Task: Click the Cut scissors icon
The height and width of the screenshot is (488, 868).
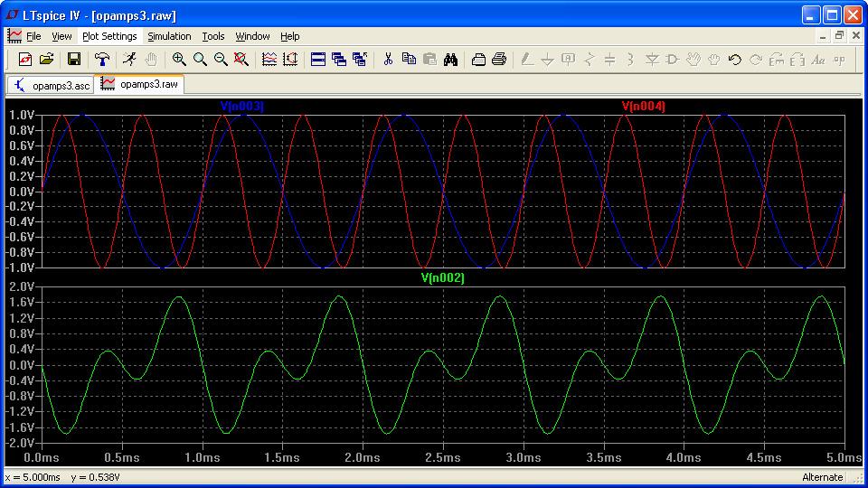Action: (388, 60)
